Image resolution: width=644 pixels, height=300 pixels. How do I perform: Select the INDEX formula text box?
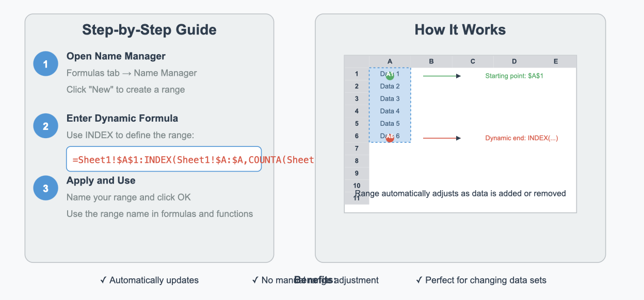[x=164, y=159]
